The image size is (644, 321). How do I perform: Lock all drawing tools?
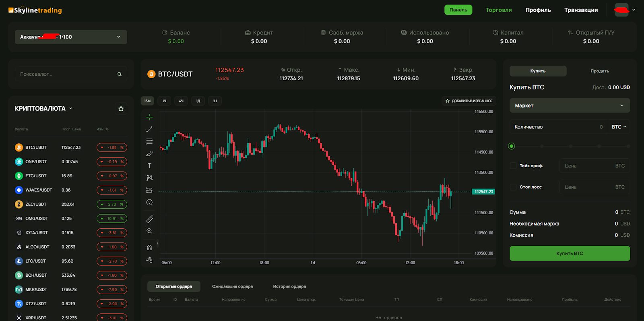click(149, 259)
